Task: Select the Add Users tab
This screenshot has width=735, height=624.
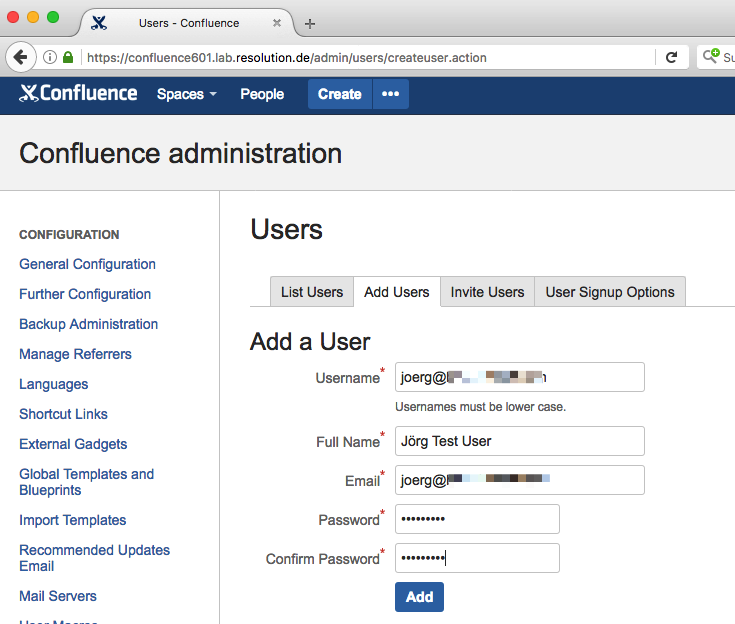Action: pos(397,292)
